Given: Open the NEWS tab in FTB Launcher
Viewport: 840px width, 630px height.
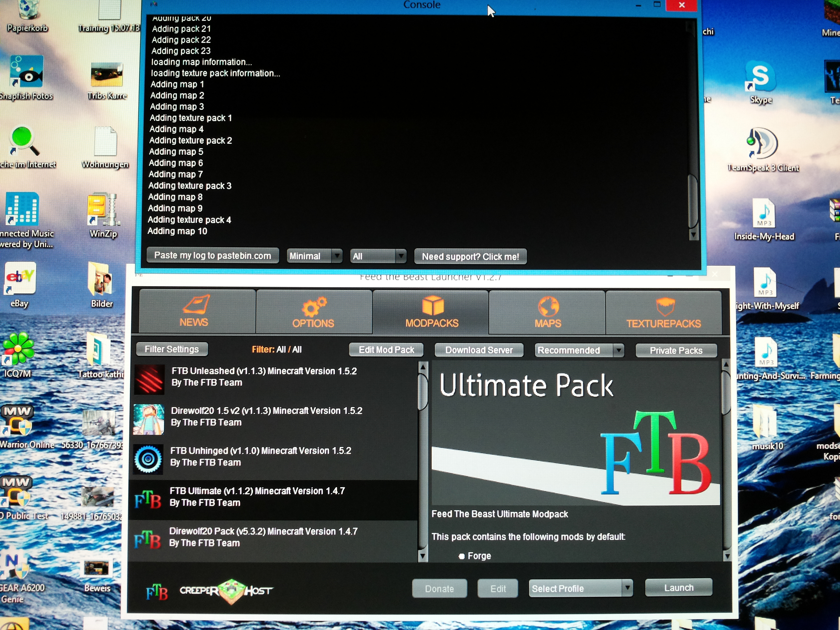Looking at the screenshot, I should click(197, 311).
